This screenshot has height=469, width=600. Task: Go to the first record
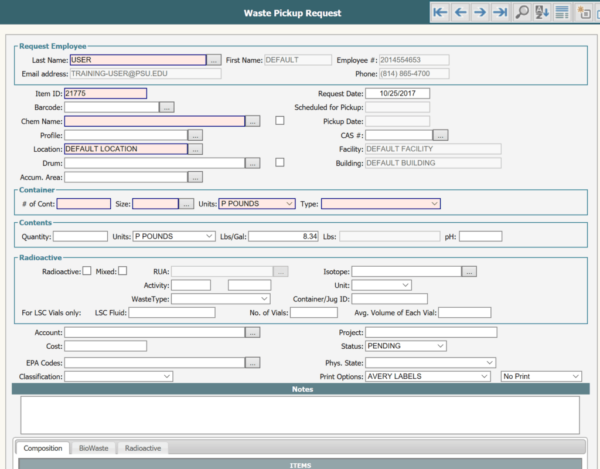tap(440, 12)
